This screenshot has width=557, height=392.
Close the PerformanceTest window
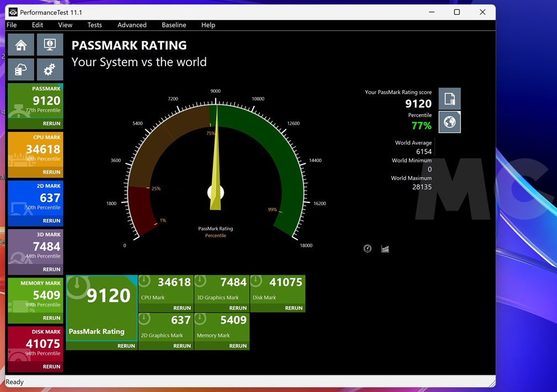point(483,12)
